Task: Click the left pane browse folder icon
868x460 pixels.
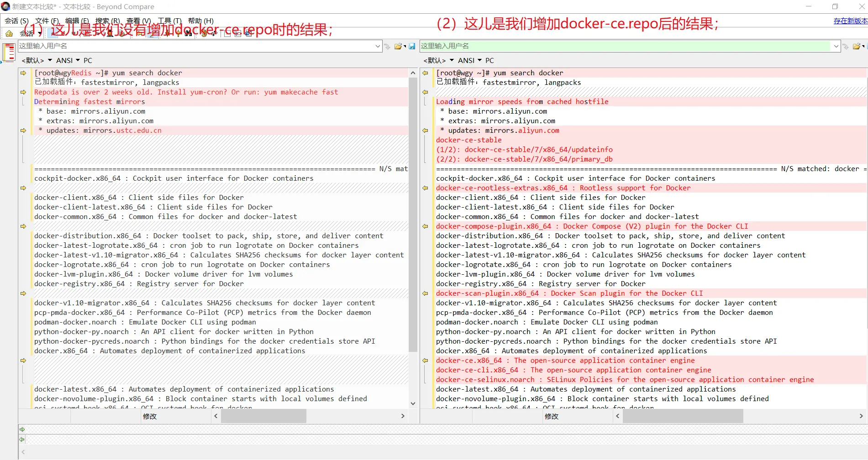Action: [398, 46]
